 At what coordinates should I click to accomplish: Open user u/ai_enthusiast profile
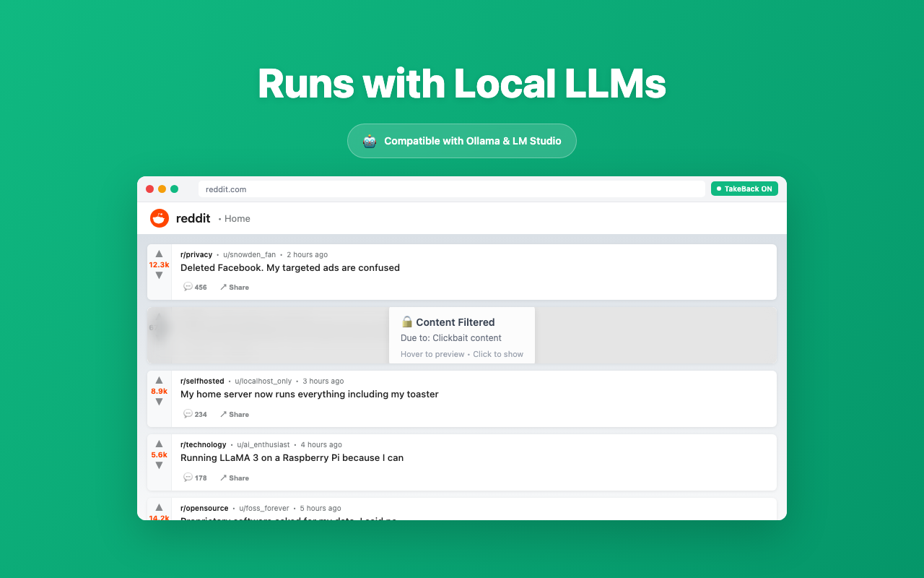coord(263,444)
